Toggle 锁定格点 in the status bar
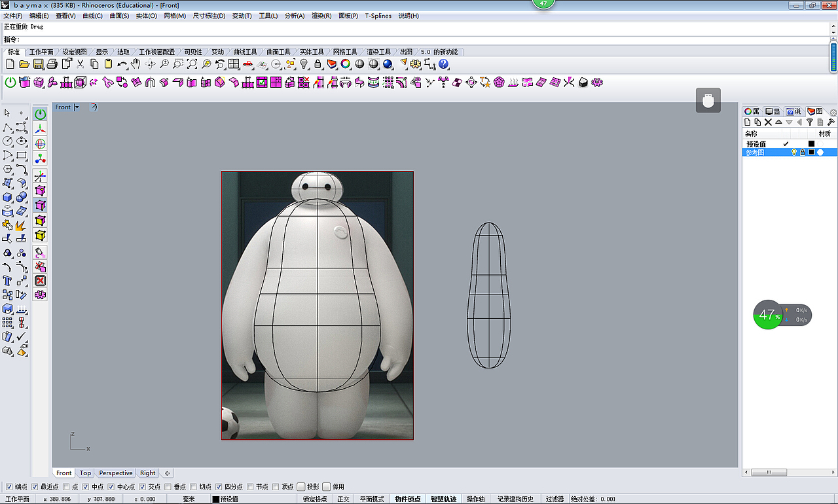The height and width of the screenshot is (504, 838). tap(315, 499)
